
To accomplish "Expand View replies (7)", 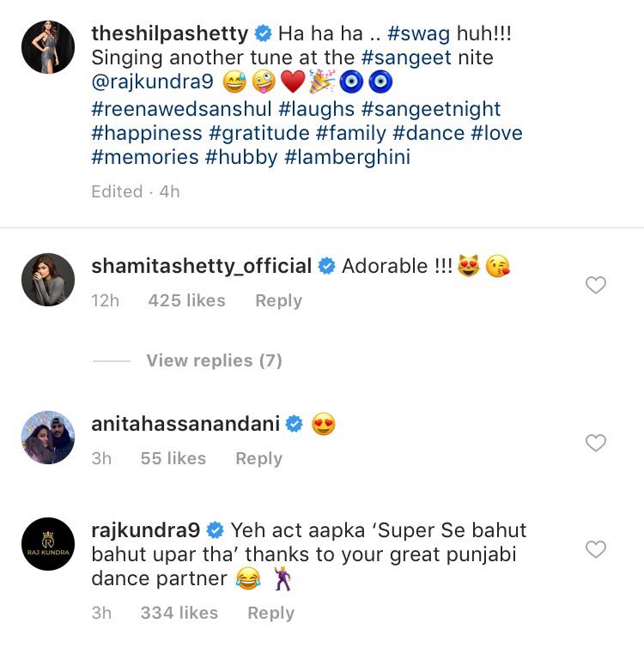I will coord(214,360).
